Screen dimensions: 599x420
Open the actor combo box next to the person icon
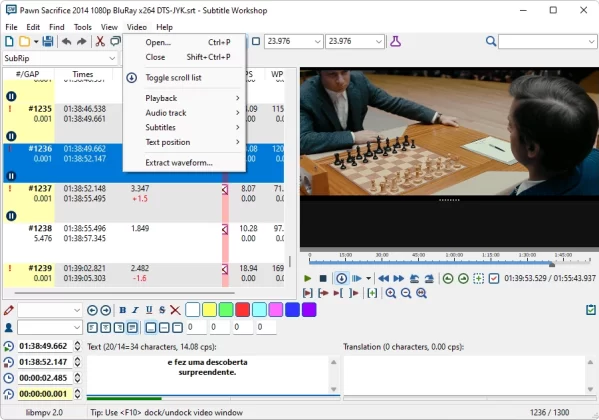pyautogui.click(x=50, y=327)
